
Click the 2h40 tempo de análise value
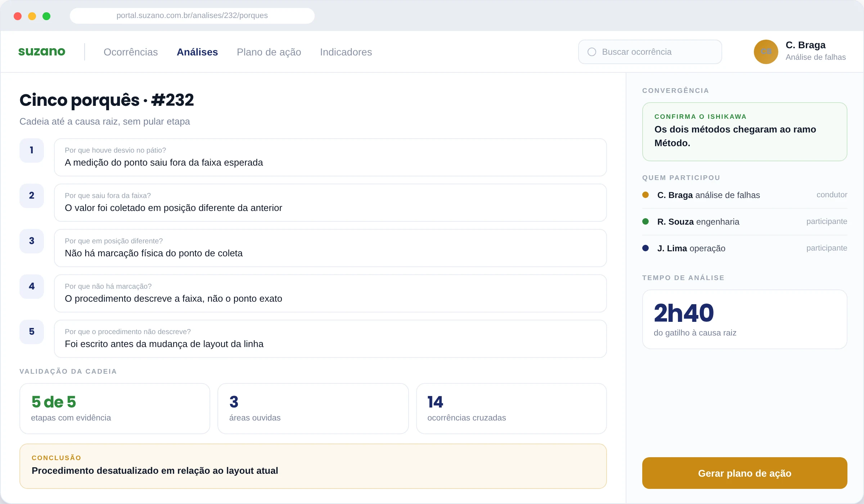click(x=684, y=313)
